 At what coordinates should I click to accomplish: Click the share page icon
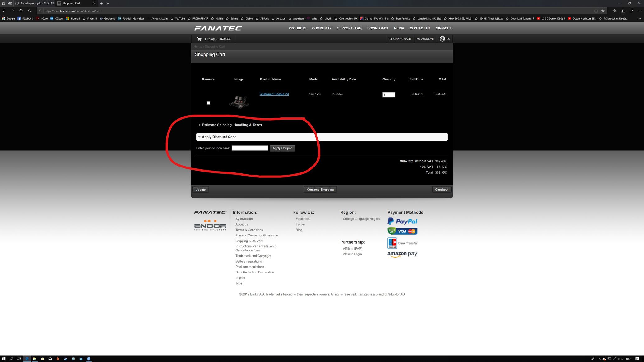[631, 11]
